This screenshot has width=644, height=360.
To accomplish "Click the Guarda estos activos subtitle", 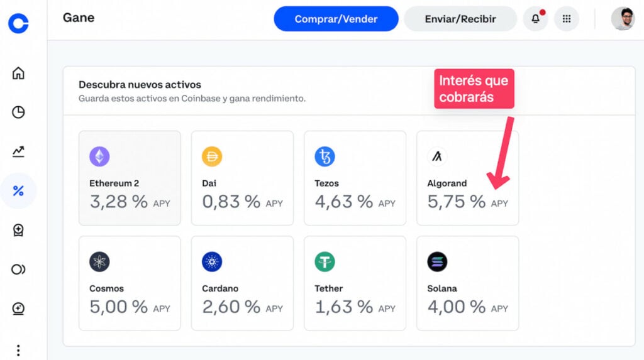I will (192, 99).
